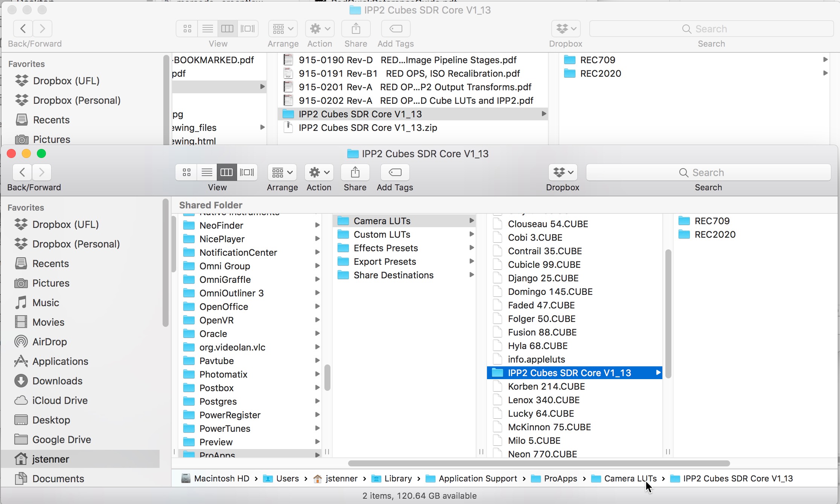Click Share button in front window
Viewport: 840px width, 504px height.
pyautogui.click(x=355, y=173)
